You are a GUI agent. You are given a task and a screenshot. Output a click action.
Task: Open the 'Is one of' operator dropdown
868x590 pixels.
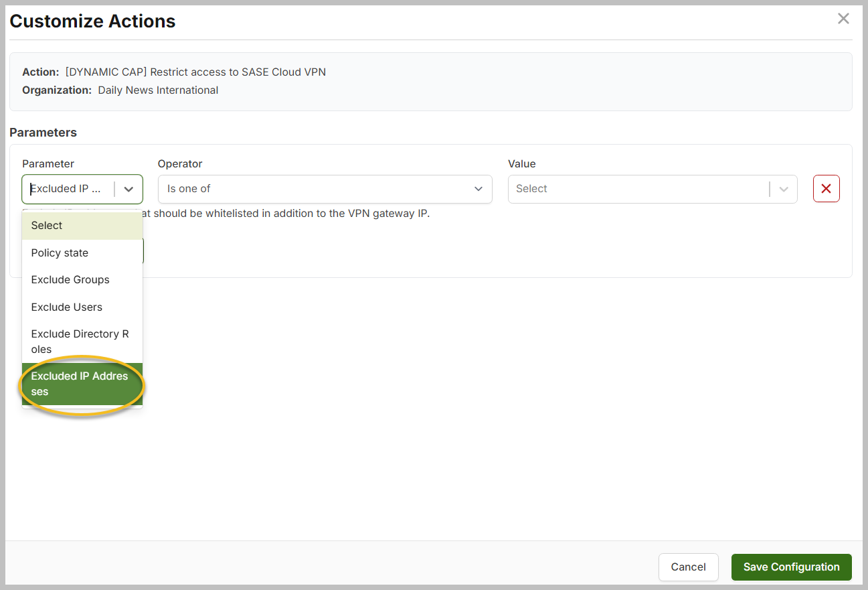coord(324,190)
